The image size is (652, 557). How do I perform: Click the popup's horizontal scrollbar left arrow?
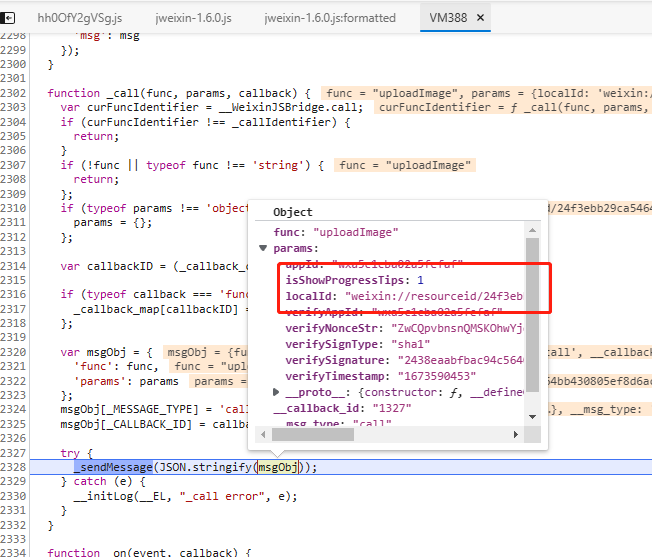pos(263,435)
